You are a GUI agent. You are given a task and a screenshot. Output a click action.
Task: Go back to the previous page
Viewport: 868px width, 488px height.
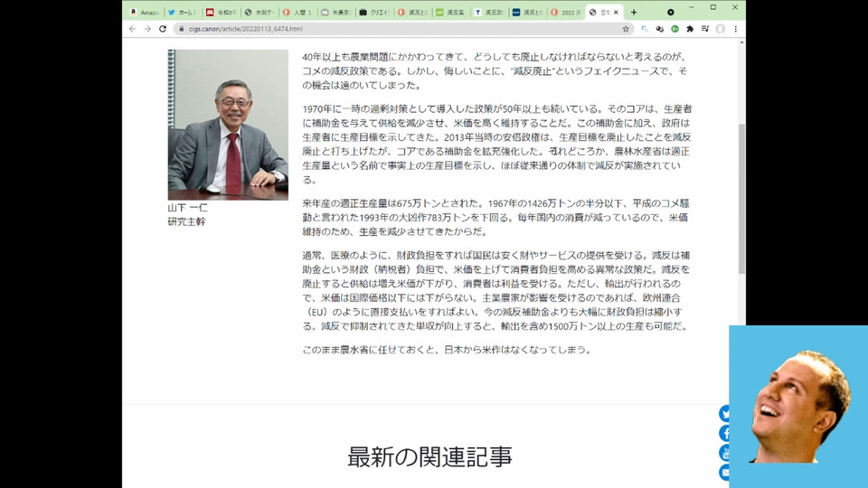[132, 29]
